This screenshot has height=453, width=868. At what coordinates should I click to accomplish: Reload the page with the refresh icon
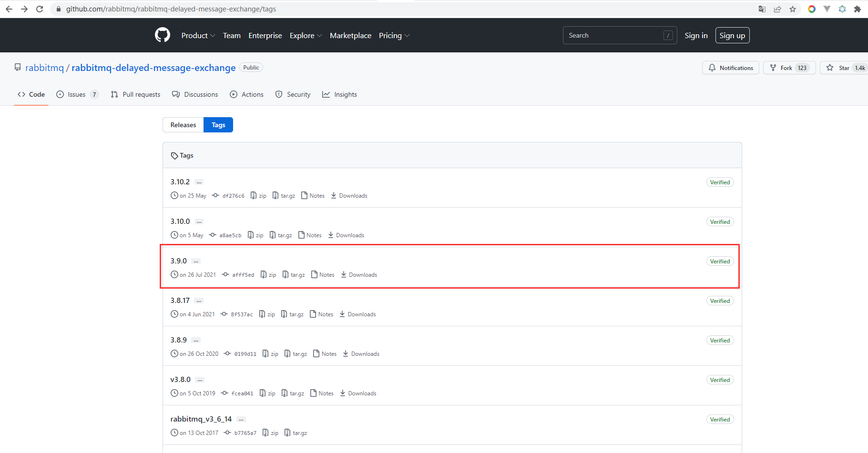40,9
